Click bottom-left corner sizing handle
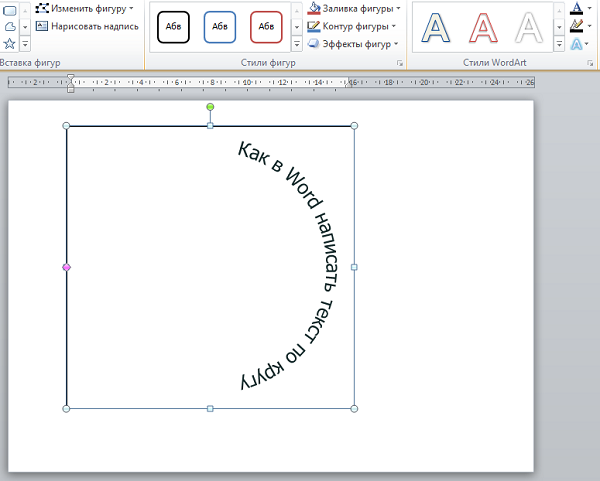This screenshot has height=481, width=600. point(66,409)
